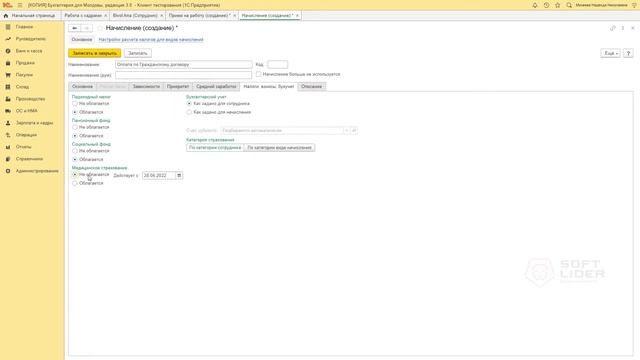Focus the Код input field

pyautogui.click(x=278, y=64)
